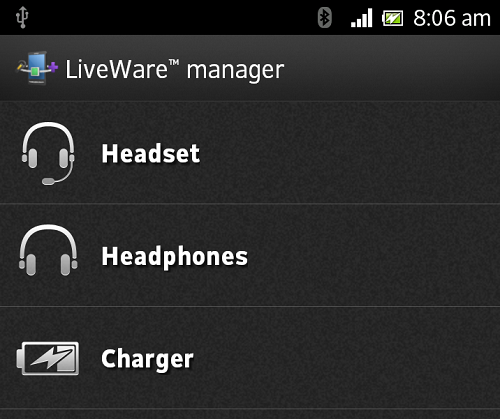Image resolution: width=500 pixels, height=419 pixels.
Task: Select the Headset microphone icon
Action: (x=48, y=153)
